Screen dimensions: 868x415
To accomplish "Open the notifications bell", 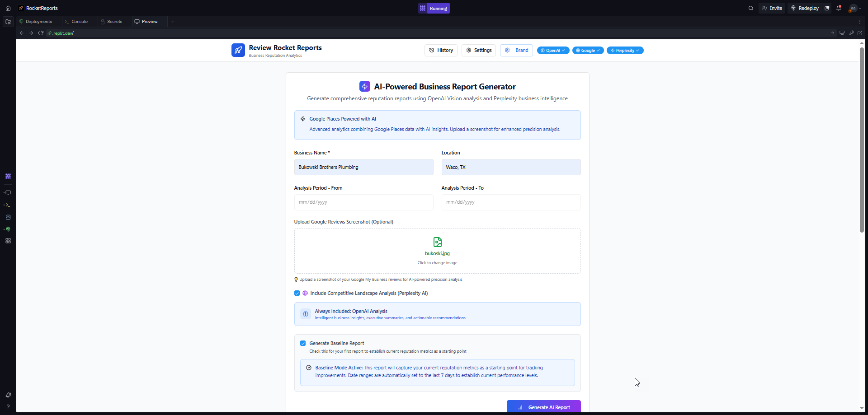I will 839,8.
